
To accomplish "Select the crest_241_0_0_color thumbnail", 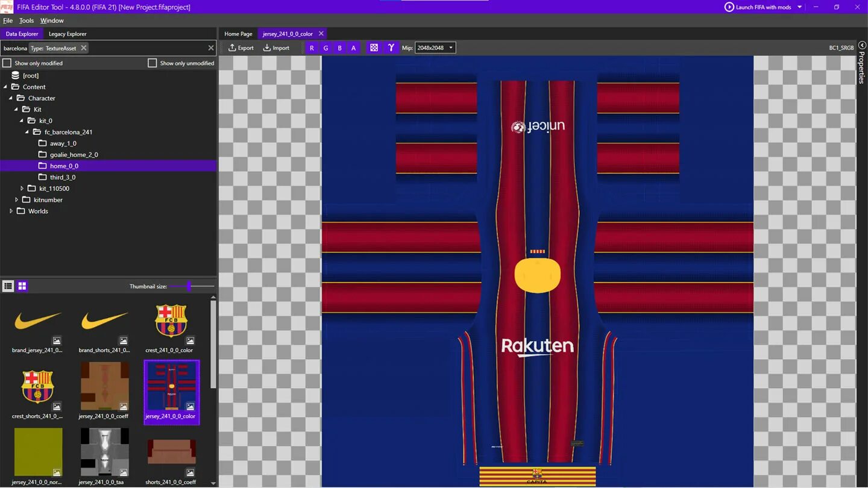I will pos(171,325).
